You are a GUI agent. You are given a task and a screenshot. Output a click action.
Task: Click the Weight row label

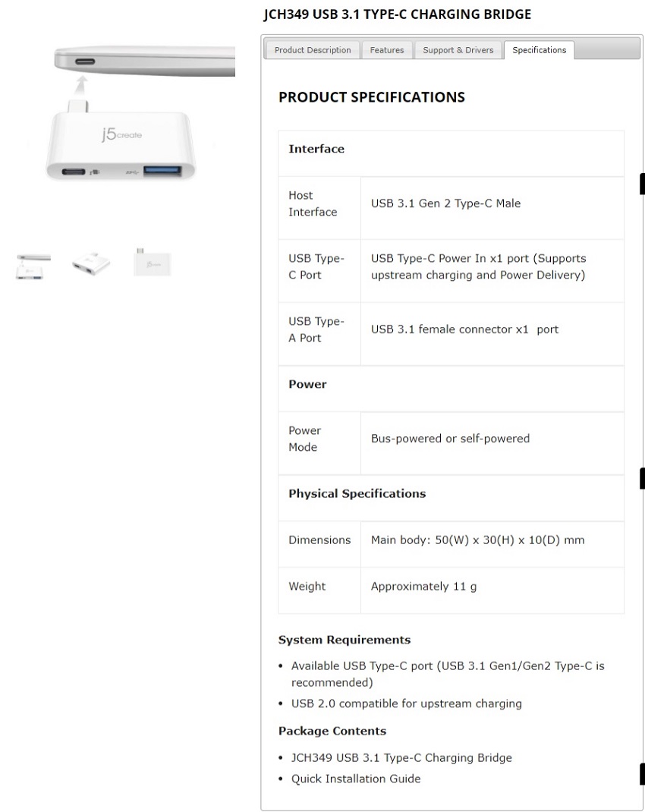point(307,587)
